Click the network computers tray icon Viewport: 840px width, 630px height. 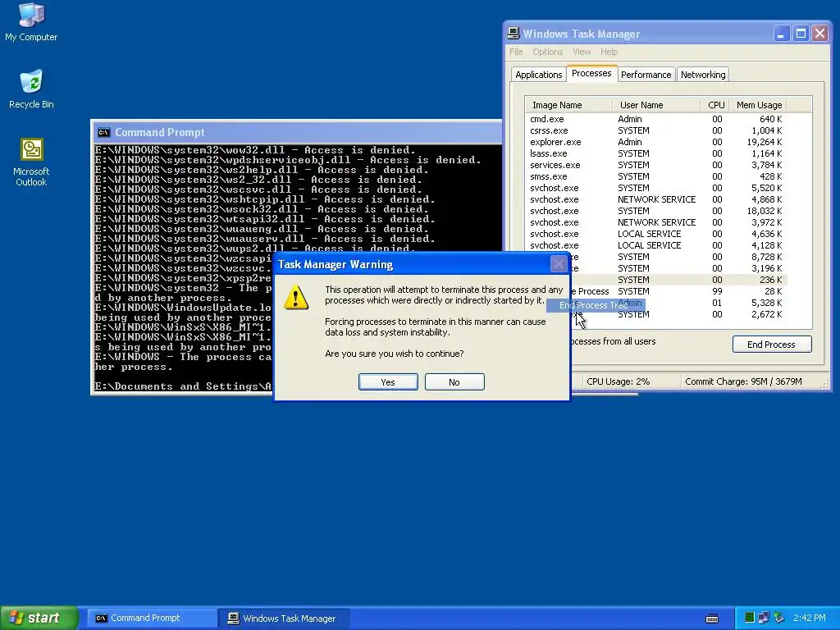click(x=764, y=618)
